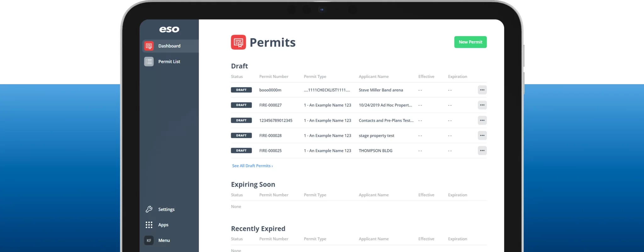This screenshot has width=644, height=252.
Task: Click the ESO logo in the sidebar
Action: tap(169, 29)
